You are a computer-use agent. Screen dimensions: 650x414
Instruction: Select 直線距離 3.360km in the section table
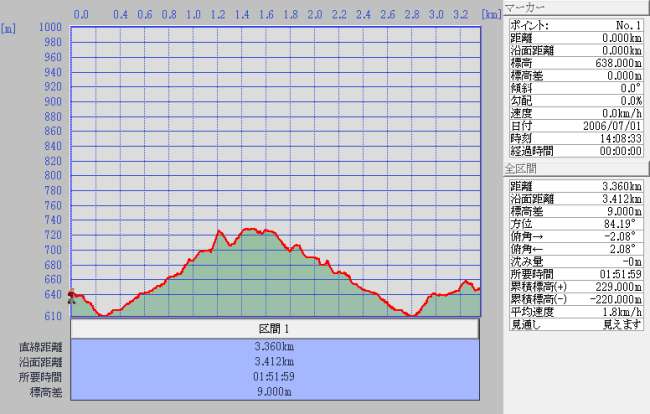click(275, 347)
